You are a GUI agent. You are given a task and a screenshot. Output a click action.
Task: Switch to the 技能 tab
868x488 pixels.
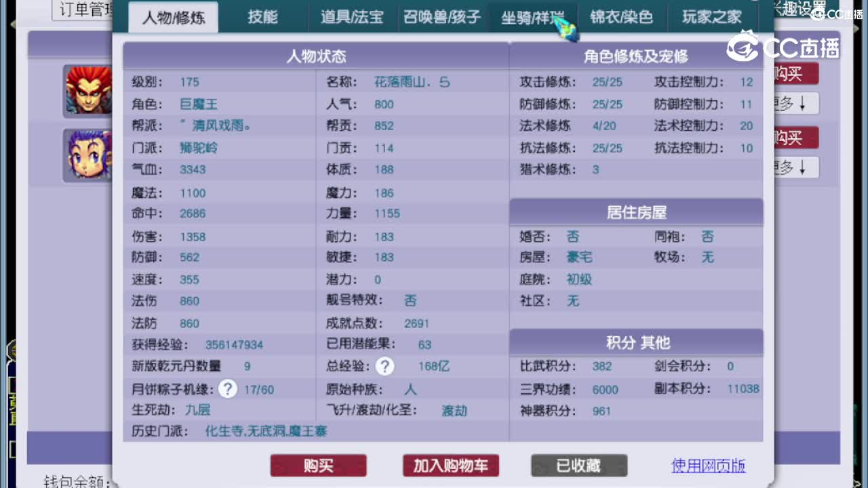coord(264,18)
